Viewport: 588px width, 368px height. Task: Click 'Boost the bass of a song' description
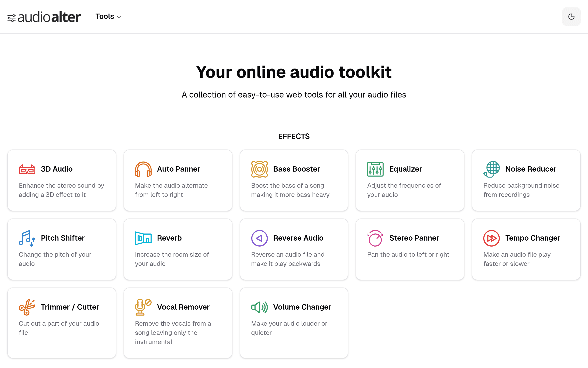290,190
